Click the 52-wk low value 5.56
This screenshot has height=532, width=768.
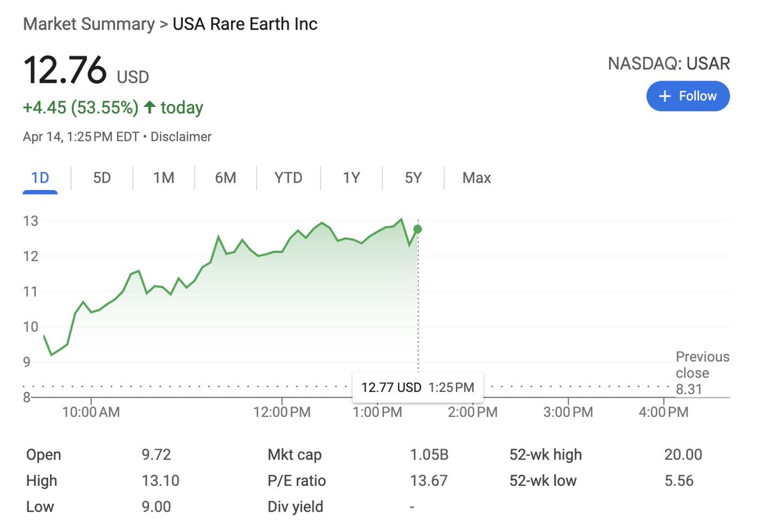tap(679, 481)
